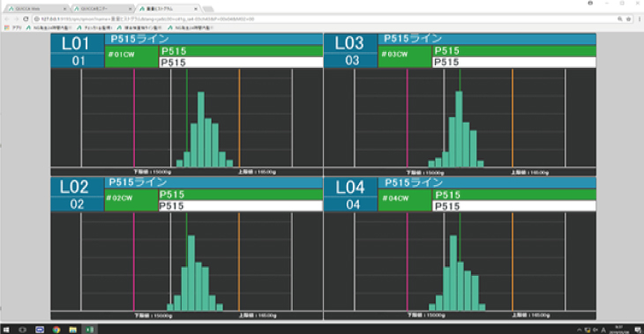
Task: Click the browser back arrow
Action: point(6,19)
